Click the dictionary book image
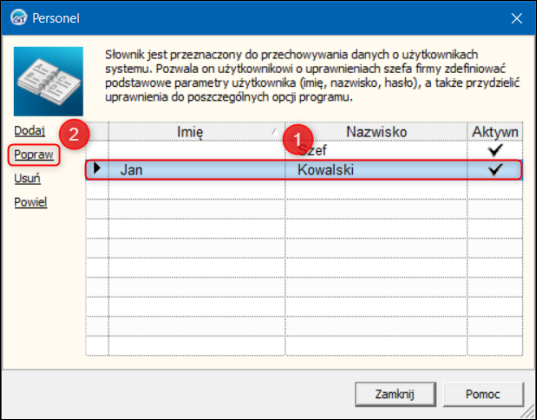Image resolution: width=537 pixels, height=420 pixels. click(x=48, y=81)
